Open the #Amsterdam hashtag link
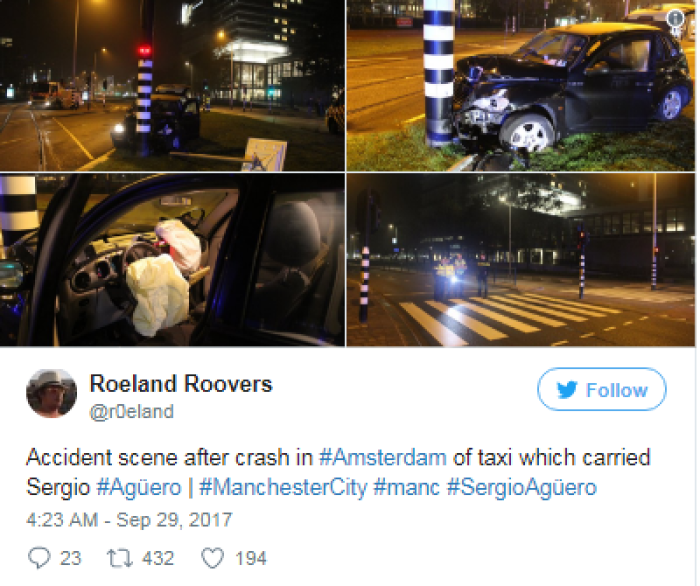The width and height of the screenshot is (700, 586). [x=383, y=457]
